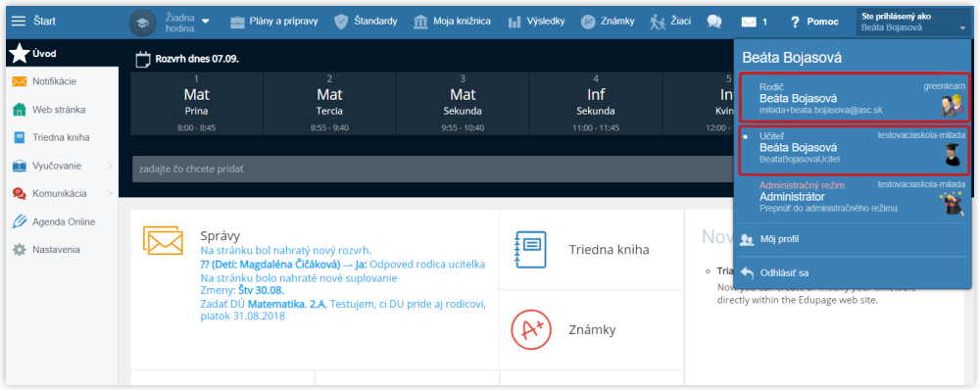This screenshot has height=391, width=980.
Task: Expand the Žiadna hodina dropdown arrow
Action: click(x=205, y=22)
